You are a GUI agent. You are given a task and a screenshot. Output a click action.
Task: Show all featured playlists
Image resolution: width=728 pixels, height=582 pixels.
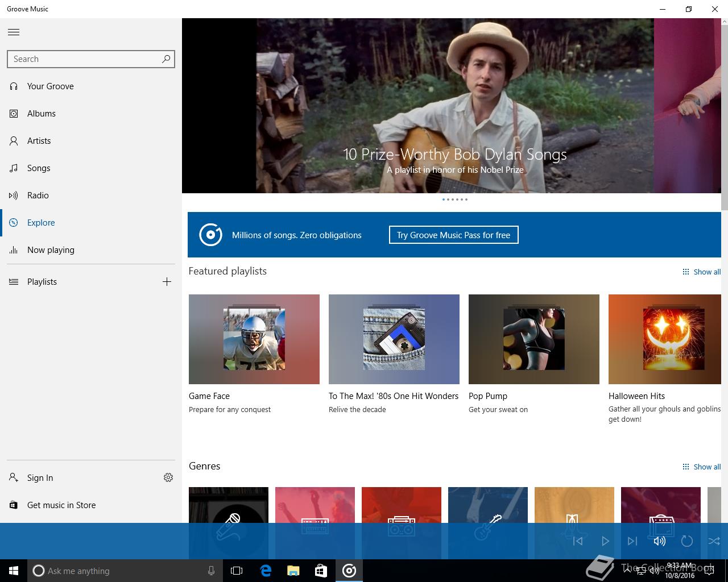[702, 272]
